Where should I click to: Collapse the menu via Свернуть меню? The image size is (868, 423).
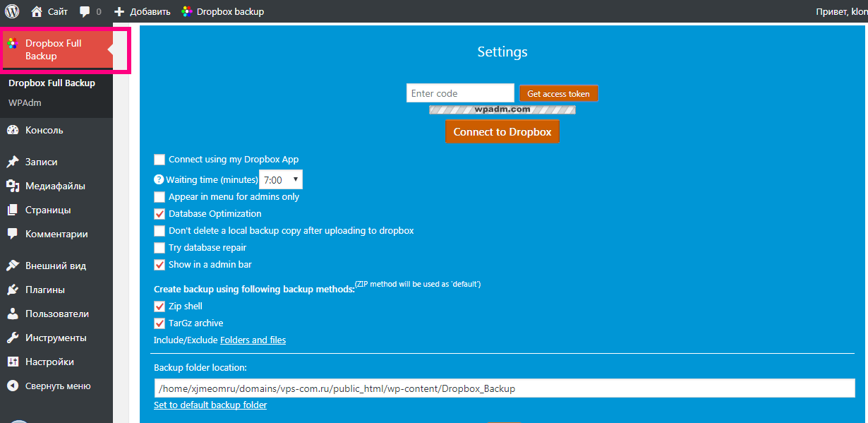pos(56,386)
